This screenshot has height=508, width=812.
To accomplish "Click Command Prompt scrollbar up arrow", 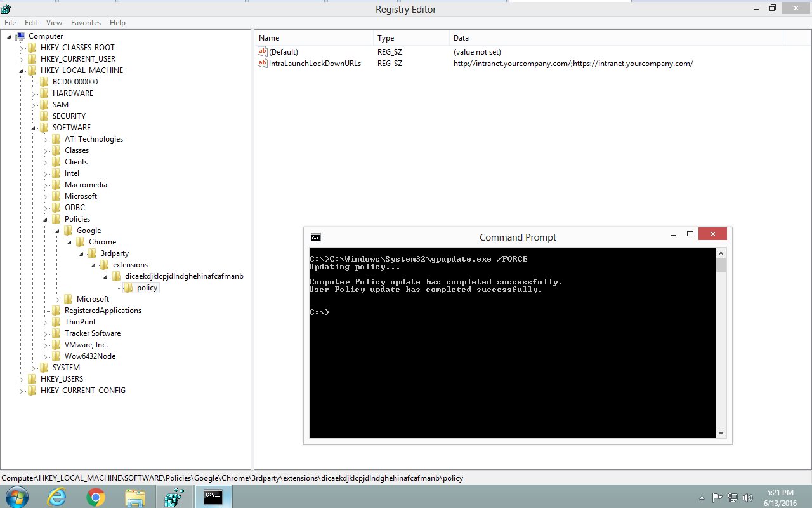I will pos(721,253).
